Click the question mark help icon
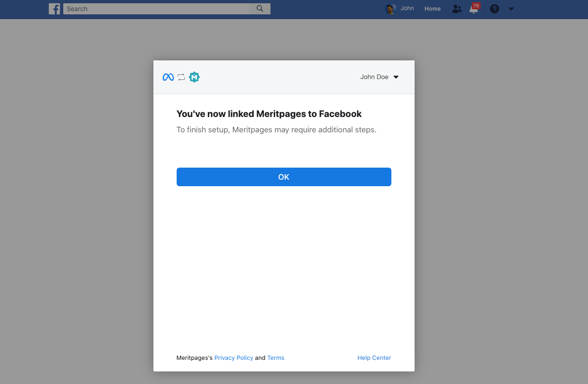The height and width of the screenshot is (384, 588). pos(494,8)
